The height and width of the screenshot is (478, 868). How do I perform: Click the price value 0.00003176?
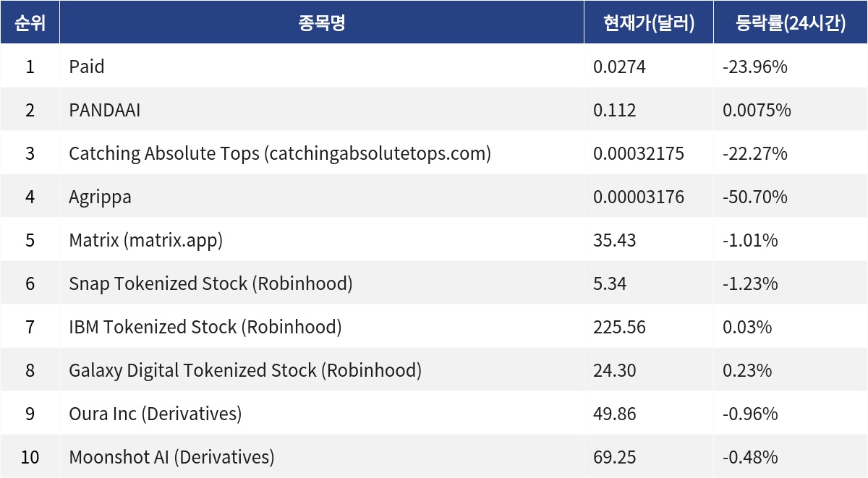[x=639, y=197]
